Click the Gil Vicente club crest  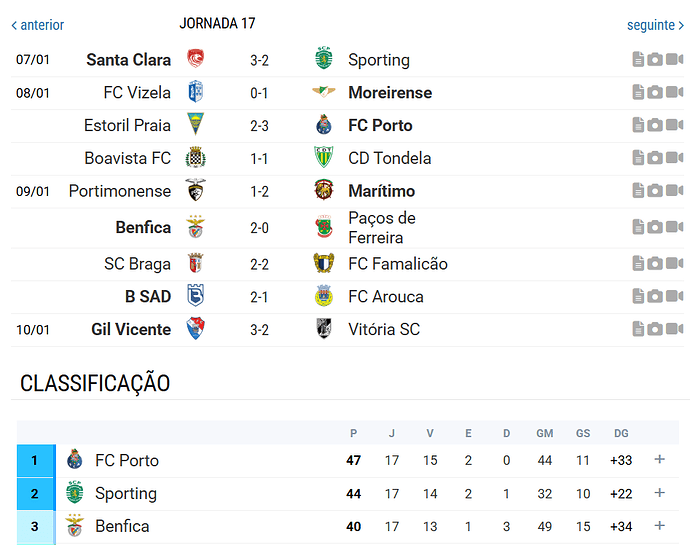point(196,329)
